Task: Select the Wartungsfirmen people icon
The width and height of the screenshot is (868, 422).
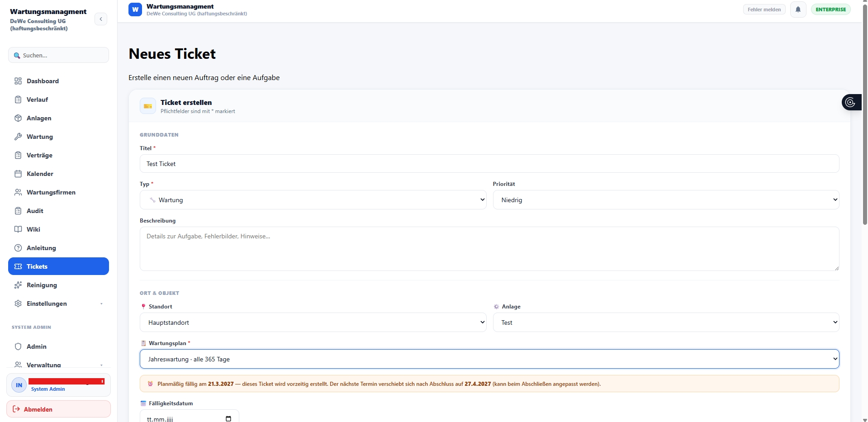Action: tap(18, 192)
